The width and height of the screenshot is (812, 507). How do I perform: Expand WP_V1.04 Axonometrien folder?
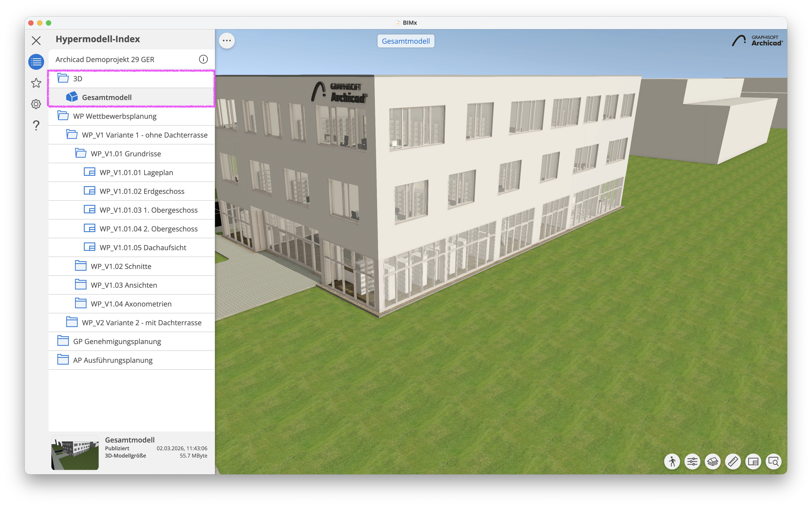(132, 304)
